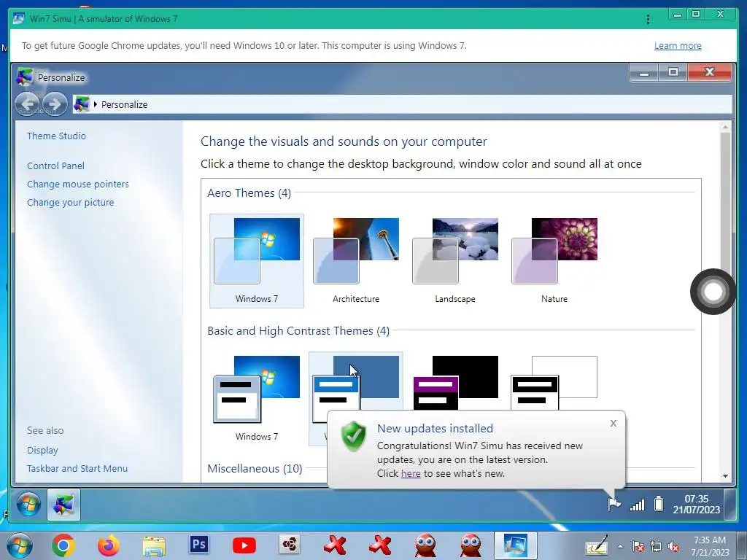
Task: Dismiss the New updates installed notification
Action: tap(613, 423)
